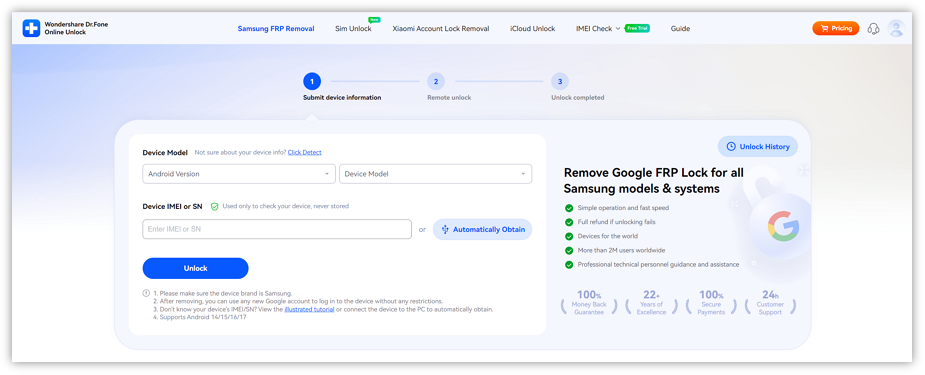The height and width of the screenshot is (375, 925).
Task: Open Unlock History
Action: (x=757, y=146)
